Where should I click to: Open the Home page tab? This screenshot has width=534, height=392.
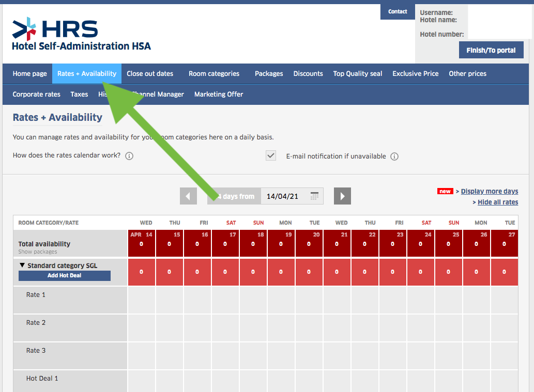[29, 73]
